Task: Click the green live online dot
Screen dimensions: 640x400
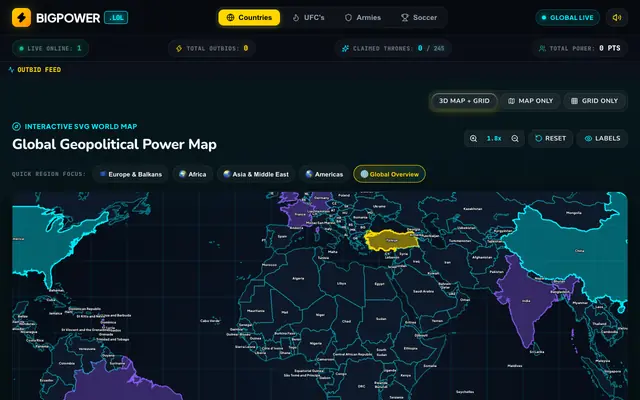Action: tap(22, 49)
